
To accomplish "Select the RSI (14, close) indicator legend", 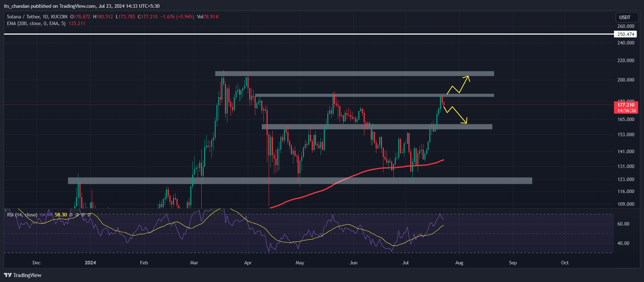I will [22, 215].
